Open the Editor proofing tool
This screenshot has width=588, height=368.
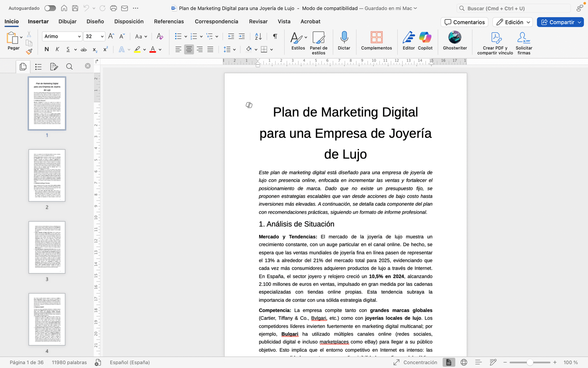pyautogui.click(x=408, y=38)
